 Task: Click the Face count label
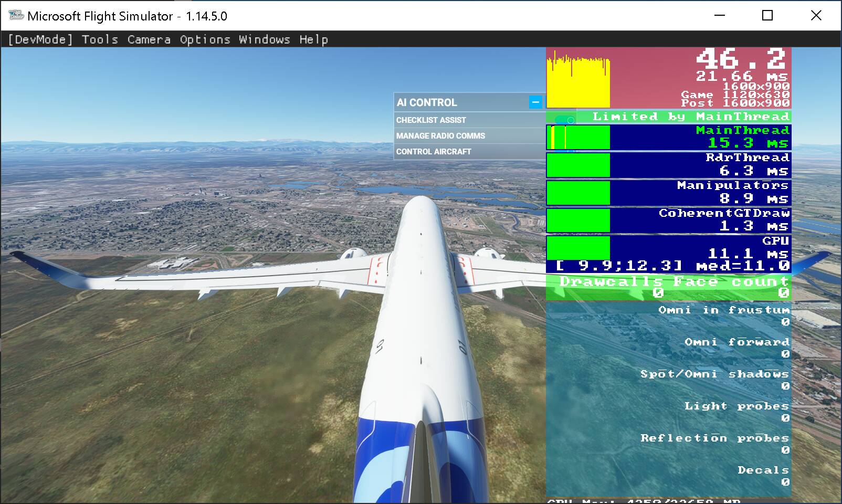[x=731, y=281]
